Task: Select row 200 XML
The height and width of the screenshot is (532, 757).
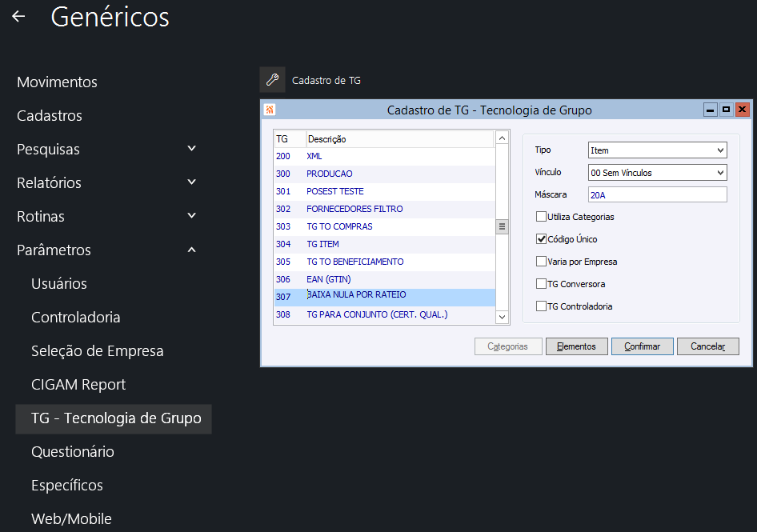Action: (384, 157)
